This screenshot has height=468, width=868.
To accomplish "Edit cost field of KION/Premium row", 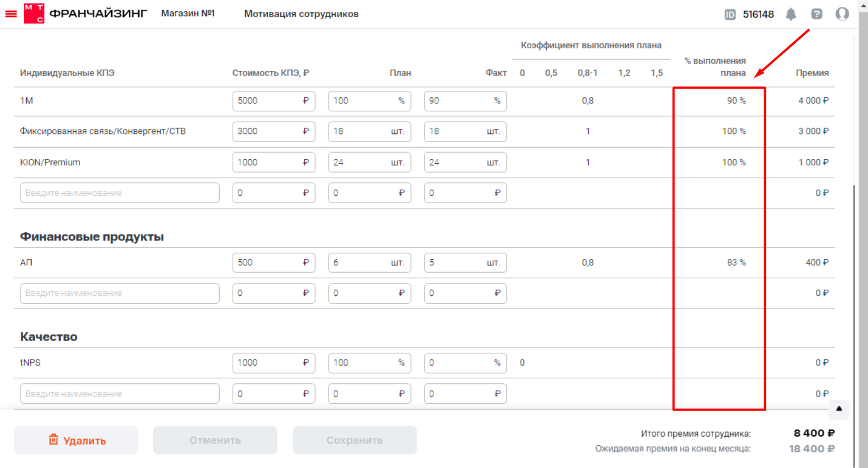I will point(274,162).
